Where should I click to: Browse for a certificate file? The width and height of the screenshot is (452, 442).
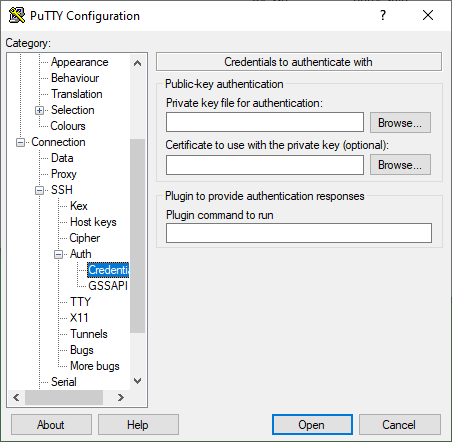400,165
